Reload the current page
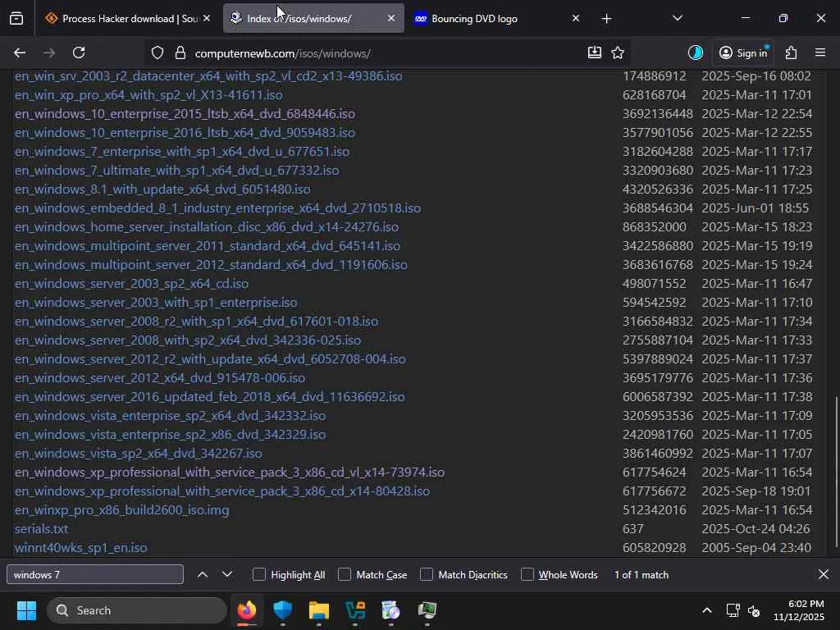 coord(79,52)
